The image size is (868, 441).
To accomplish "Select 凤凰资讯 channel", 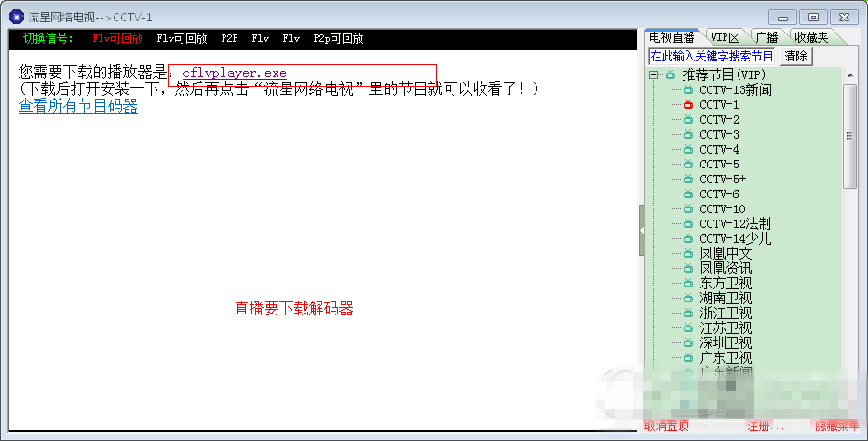I will [726, 268].
